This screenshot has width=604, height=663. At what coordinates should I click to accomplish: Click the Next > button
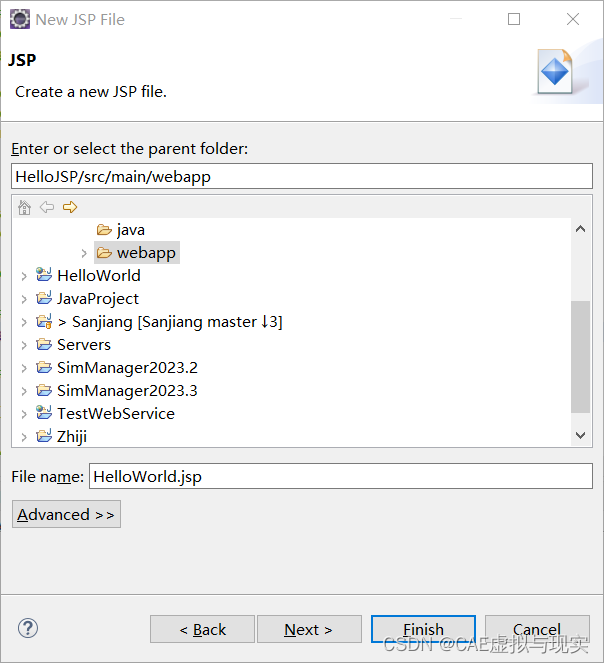pyautogui.click(x=309, y=629)
